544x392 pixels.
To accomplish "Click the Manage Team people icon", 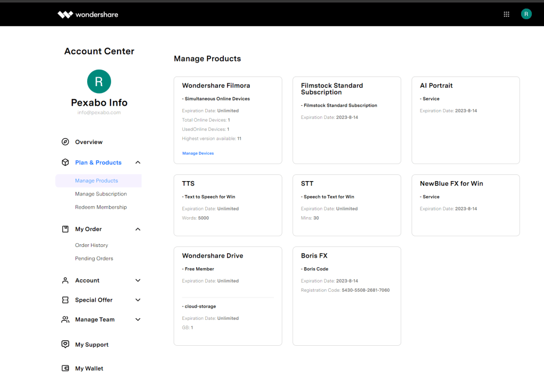I will (65, 320).
